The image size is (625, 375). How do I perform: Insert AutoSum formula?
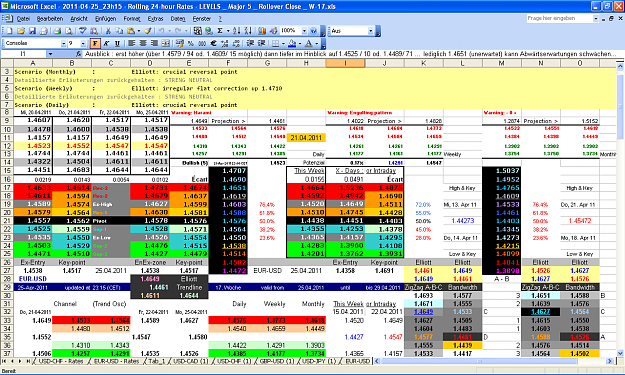(x=220, y=31)
